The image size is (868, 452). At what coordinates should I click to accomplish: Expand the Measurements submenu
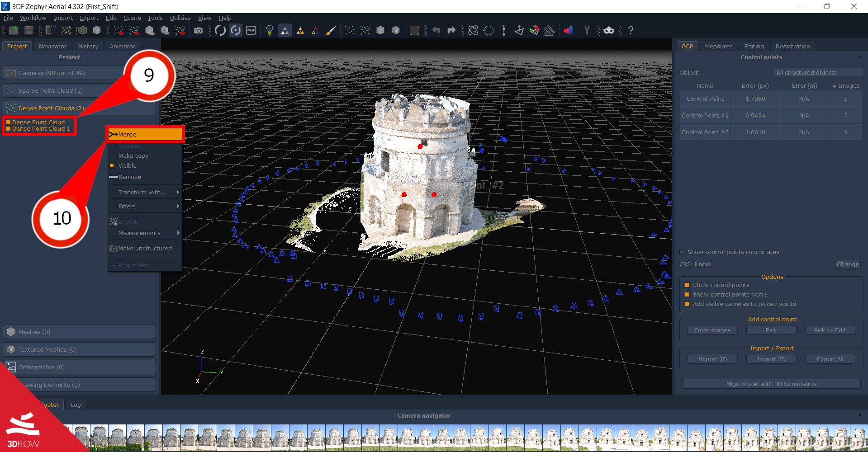145,233
